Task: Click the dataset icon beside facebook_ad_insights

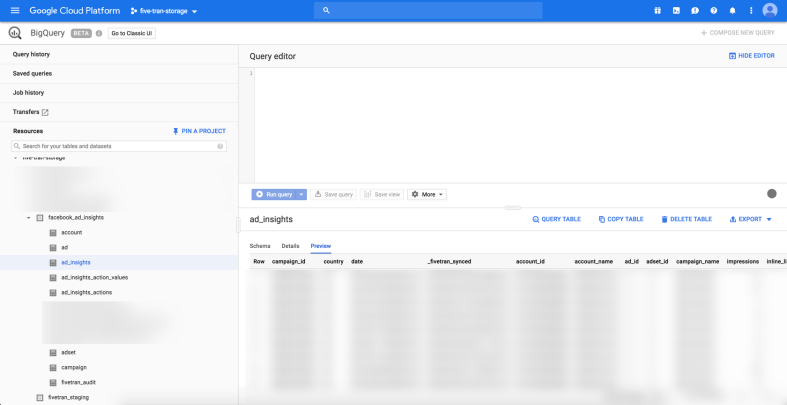Action: point(40,218)
